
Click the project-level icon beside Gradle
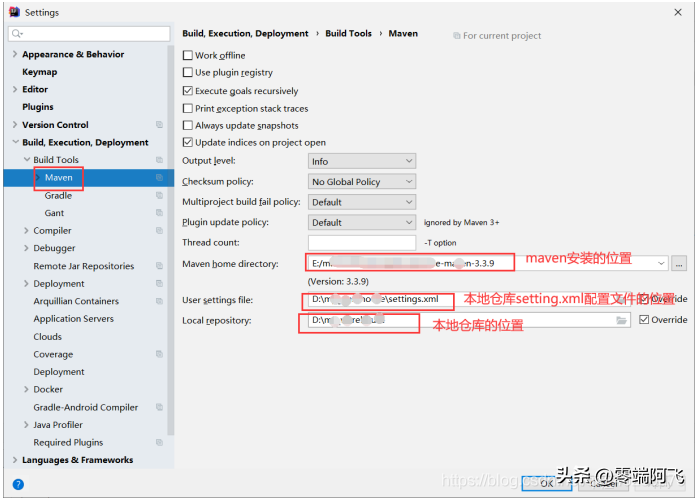[x=159, y=195]
